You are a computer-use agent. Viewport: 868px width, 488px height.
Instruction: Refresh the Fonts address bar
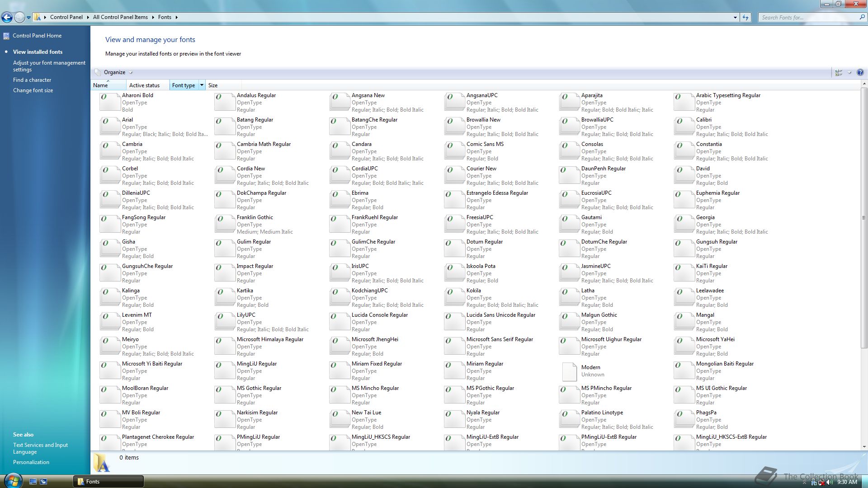(745, 17)
